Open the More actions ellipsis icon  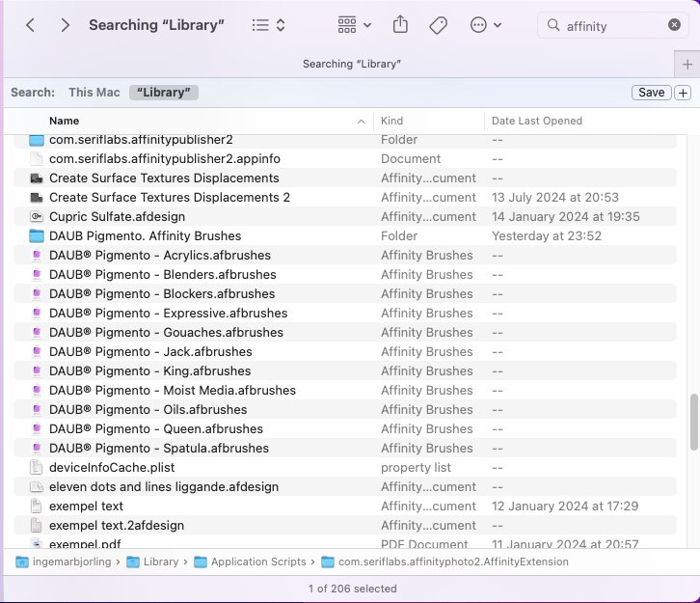[478, 25]
